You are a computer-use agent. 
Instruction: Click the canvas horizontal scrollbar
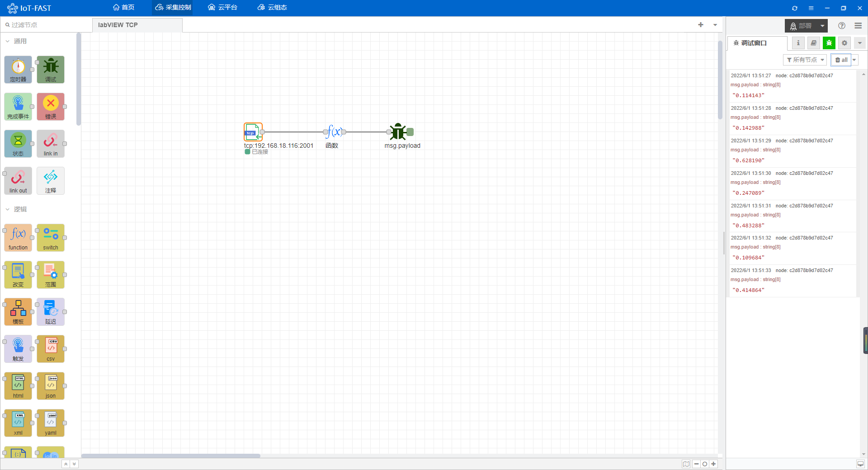(x=171, y=456)
